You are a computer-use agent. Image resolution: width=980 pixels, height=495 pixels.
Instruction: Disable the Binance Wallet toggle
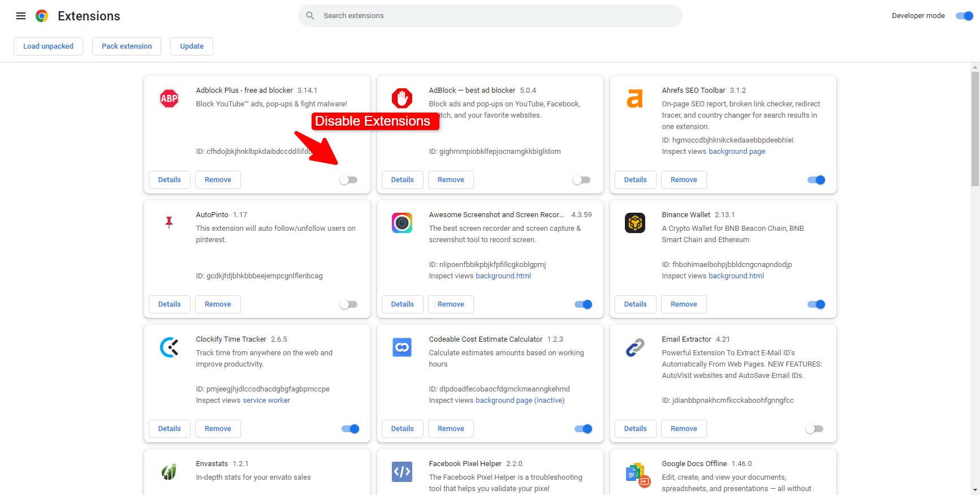point(817,304)
